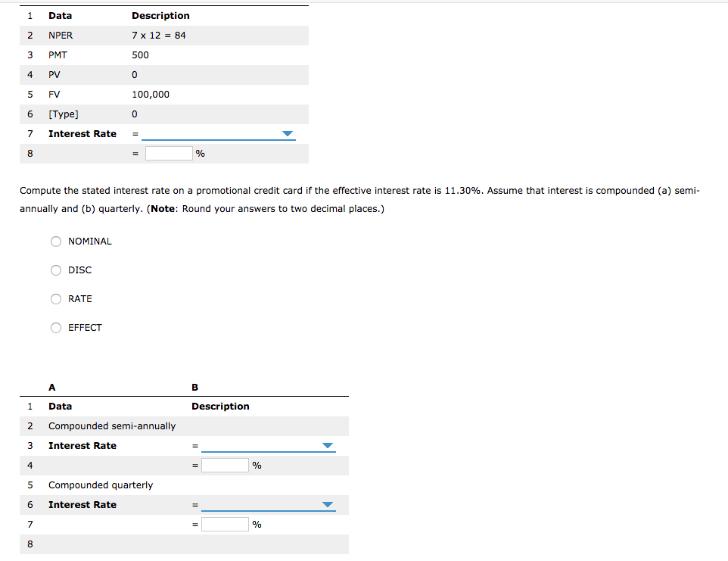Click the Data column header in second table
The image size is (728, 561).
coord(60,406)
